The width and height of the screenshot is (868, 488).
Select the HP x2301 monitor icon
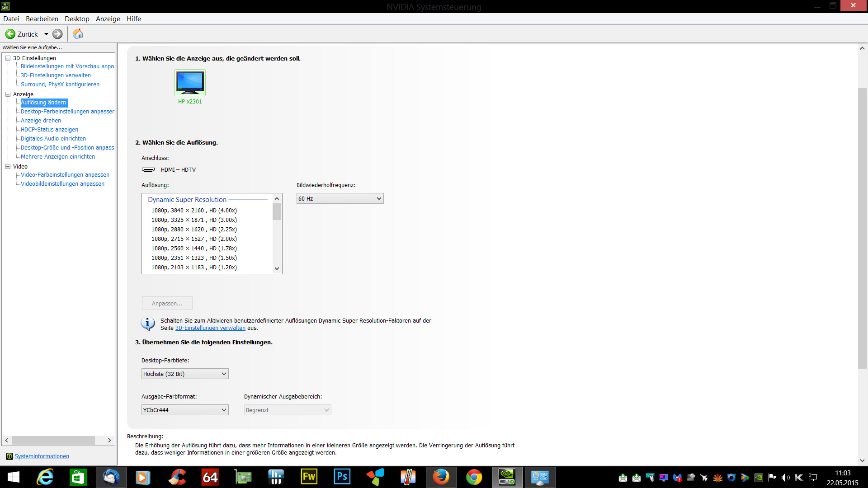[x=190, y=82]
